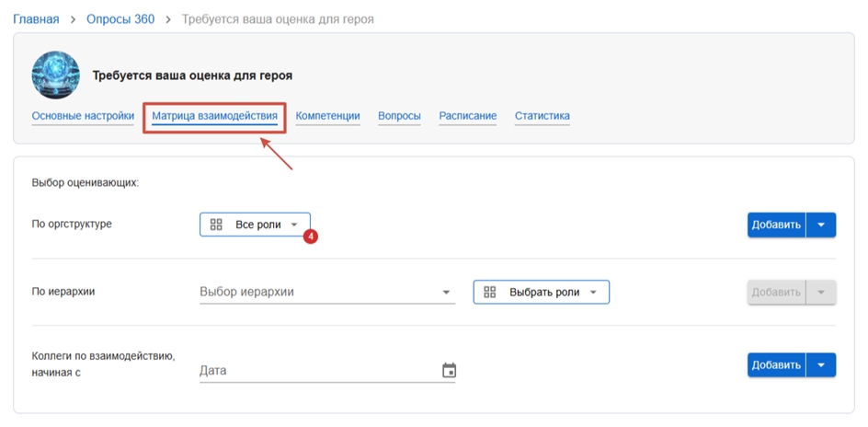Expand the 'Выбрать роли' dropdown
Viewport: 868px width, 427px height.
pos(593,293)
